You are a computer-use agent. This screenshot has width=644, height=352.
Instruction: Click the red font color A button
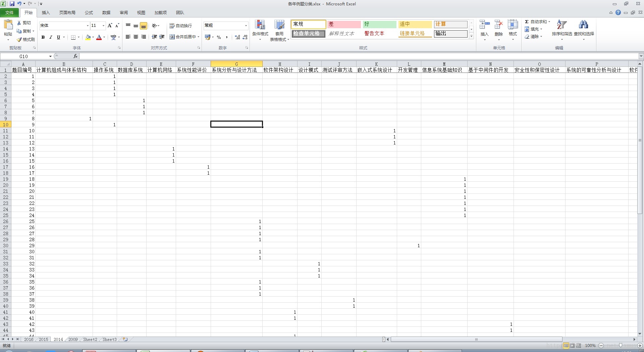point(99,37)
